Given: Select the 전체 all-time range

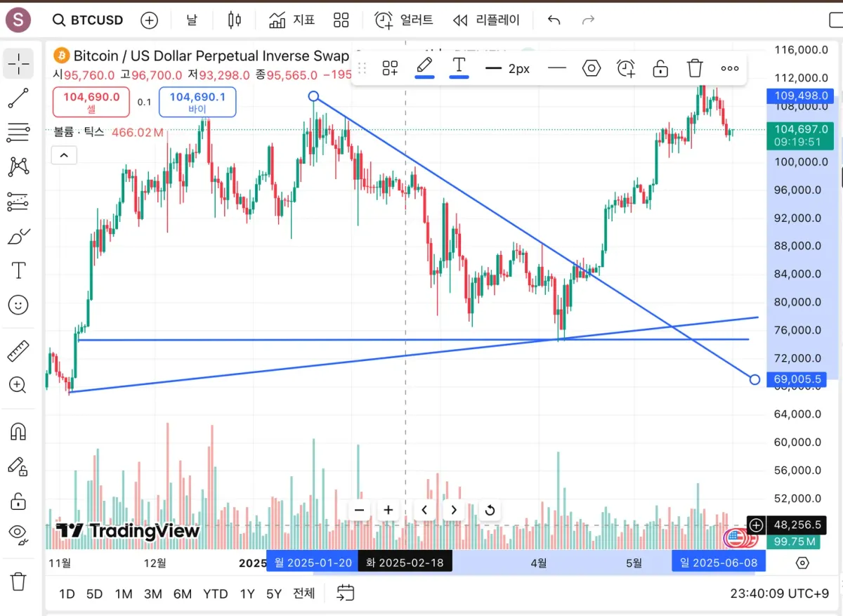Looking at the screenshot, I should click(304, 594).
